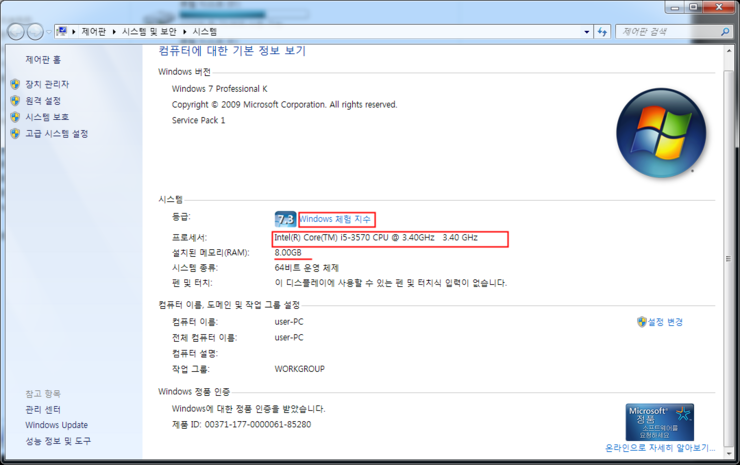Maximize the system window

(693, 7)
